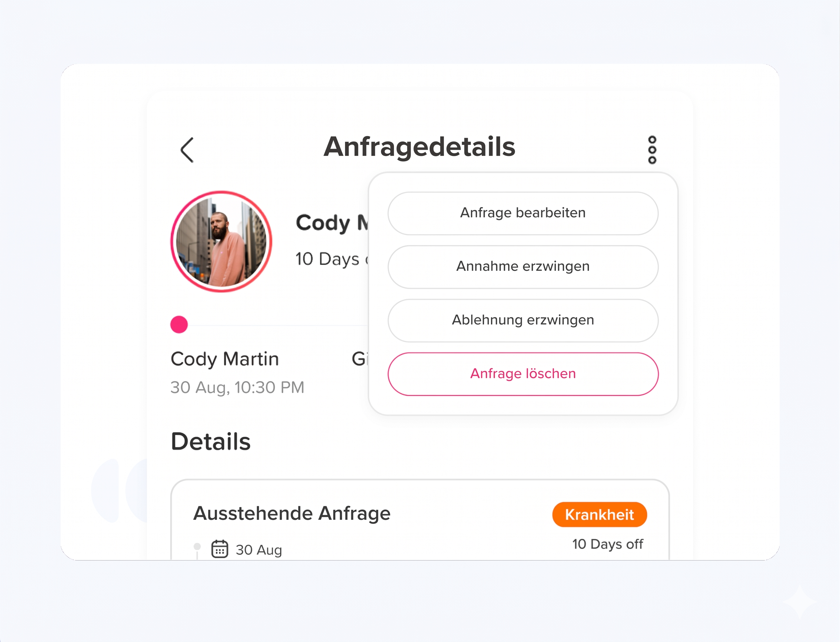The image size is (840, 642).
Task: Click the Anfragedetails page title
Action: (419, 147)
